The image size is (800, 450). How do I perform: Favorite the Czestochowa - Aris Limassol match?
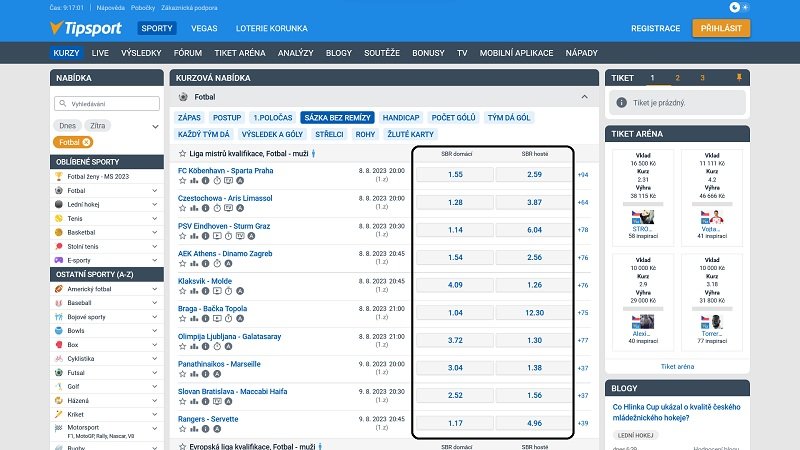182,208
